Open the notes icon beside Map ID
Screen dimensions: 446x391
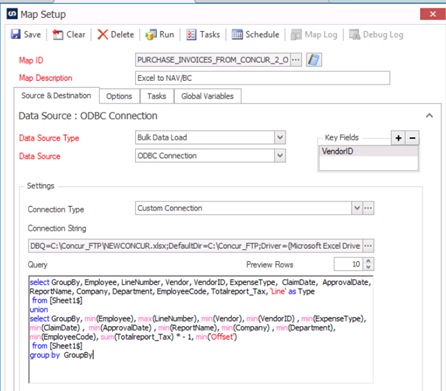pos(314,60)
